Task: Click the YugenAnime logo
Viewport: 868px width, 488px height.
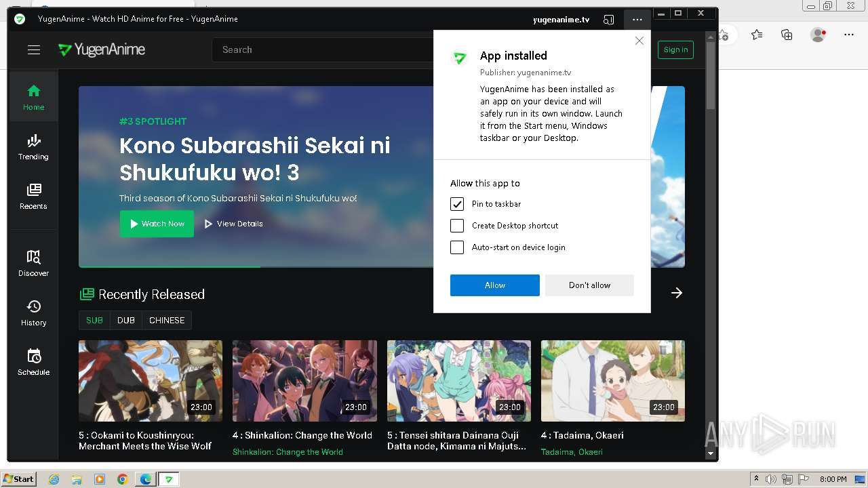Action: coord(102,49)
